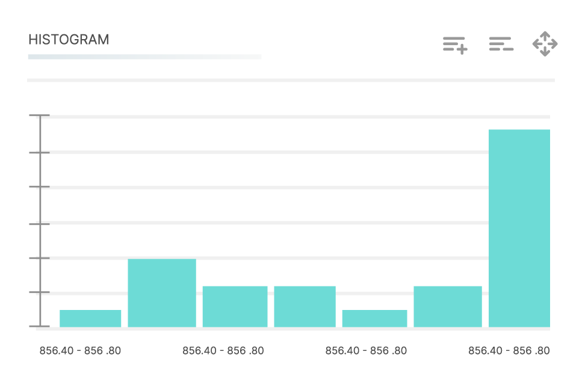Click the four-way move arrows icon
This screenshot has width=588, height=384.
[x=545, y=44]
